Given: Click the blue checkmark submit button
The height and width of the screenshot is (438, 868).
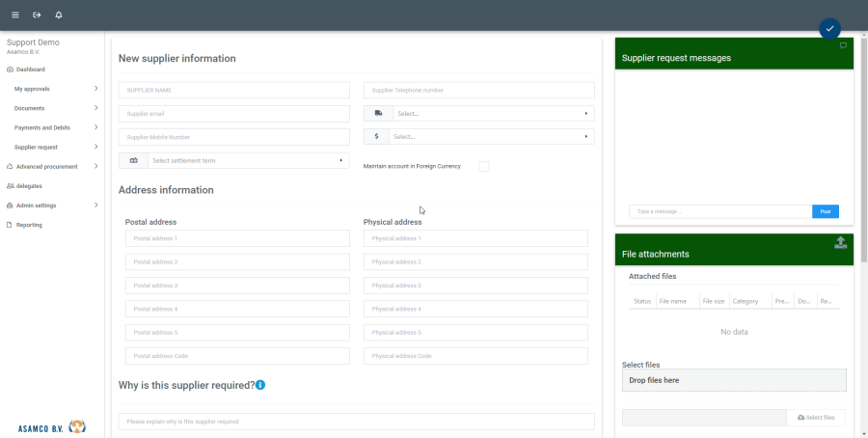Looking at the screenshot, I should point(829,29).
